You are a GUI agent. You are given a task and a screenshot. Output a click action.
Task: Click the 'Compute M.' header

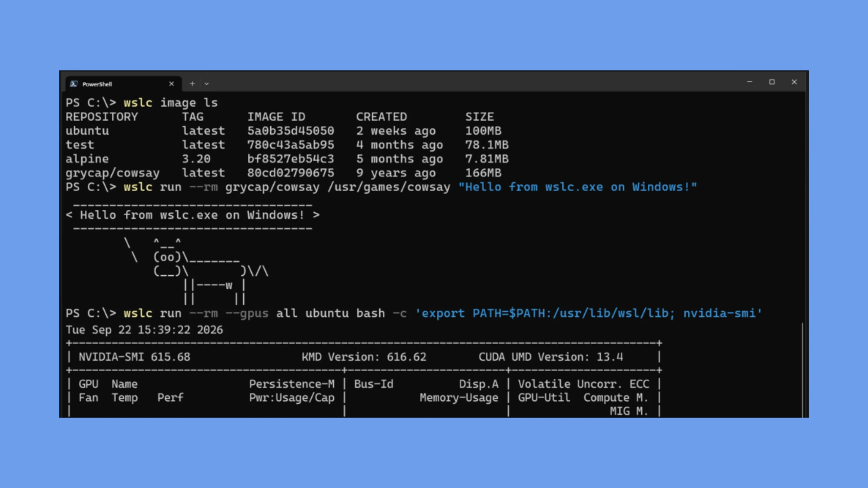[x=616, y=398]
